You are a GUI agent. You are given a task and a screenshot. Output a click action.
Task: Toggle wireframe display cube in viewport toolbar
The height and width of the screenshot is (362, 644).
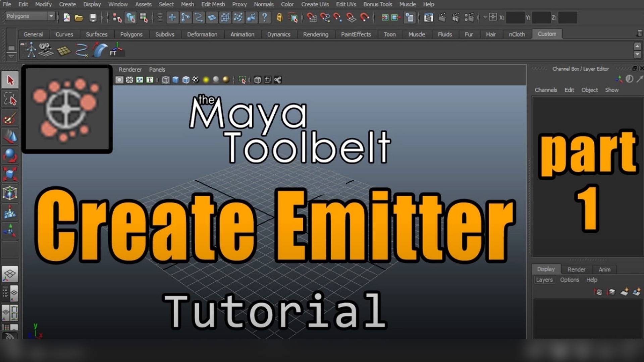pos(165,80)
